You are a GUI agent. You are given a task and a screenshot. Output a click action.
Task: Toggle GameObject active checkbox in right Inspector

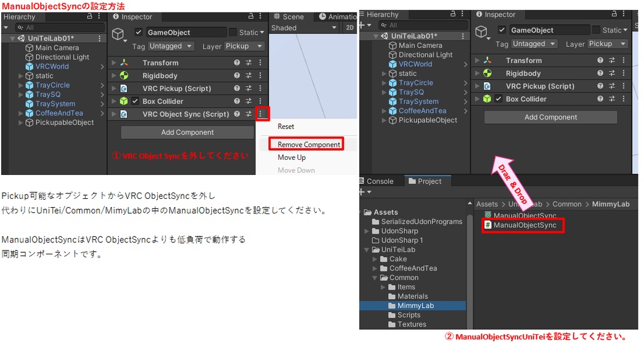coord(502,30)
